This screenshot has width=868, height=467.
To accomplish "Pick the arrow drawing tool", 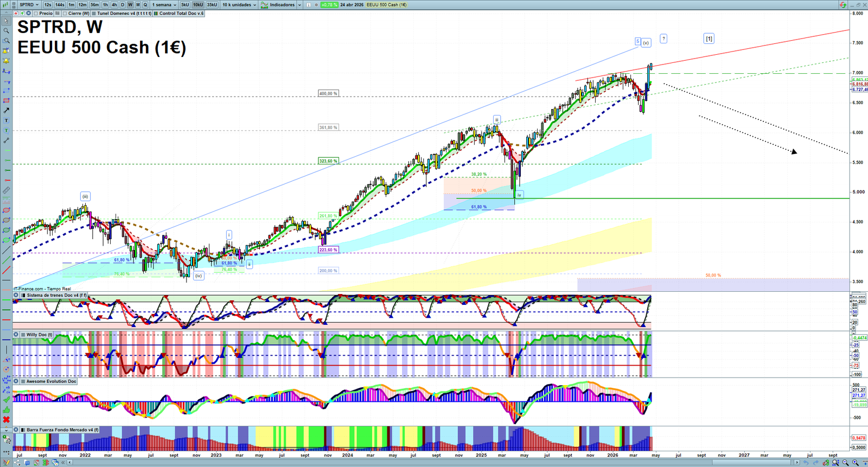I will (x=6, y=111).
